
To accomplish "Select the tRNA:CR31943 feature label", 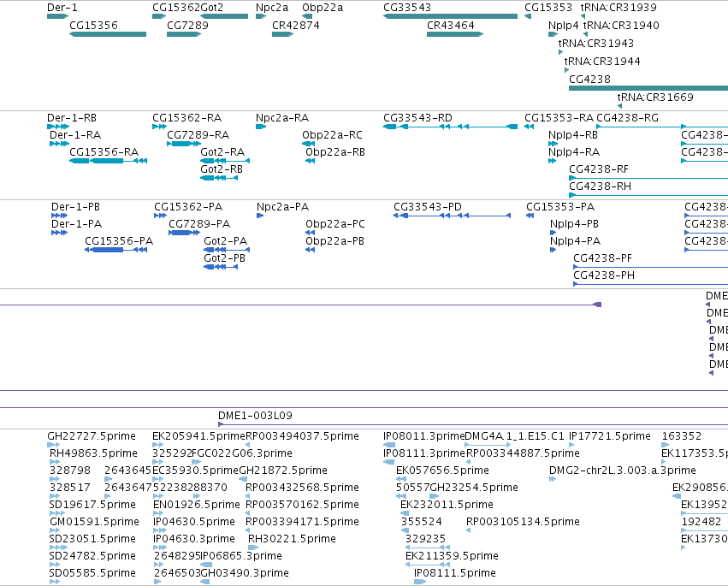I will pyautogui.click(x=596, y=43).
